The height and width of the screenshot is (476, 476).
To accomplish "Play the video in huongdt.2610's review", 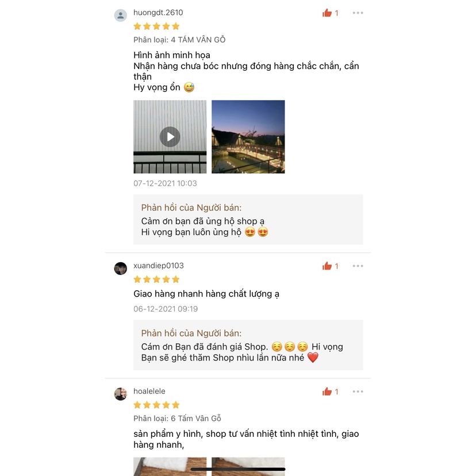I will pyautogui.click(x=170, y=137).
